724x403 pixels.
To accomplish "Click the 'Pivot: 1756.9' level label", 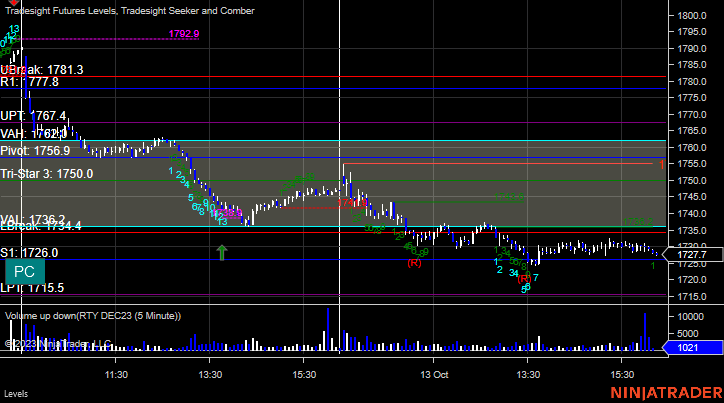I will 35,151.
